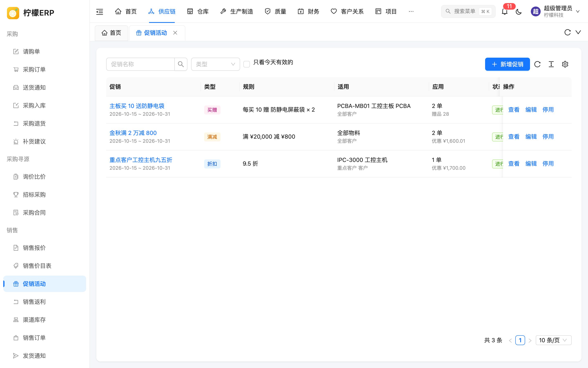Click 停用 for 重点客户工控主机九五折
The height and width of the screenshot is (368, 588).
click(x=548, y=164)
